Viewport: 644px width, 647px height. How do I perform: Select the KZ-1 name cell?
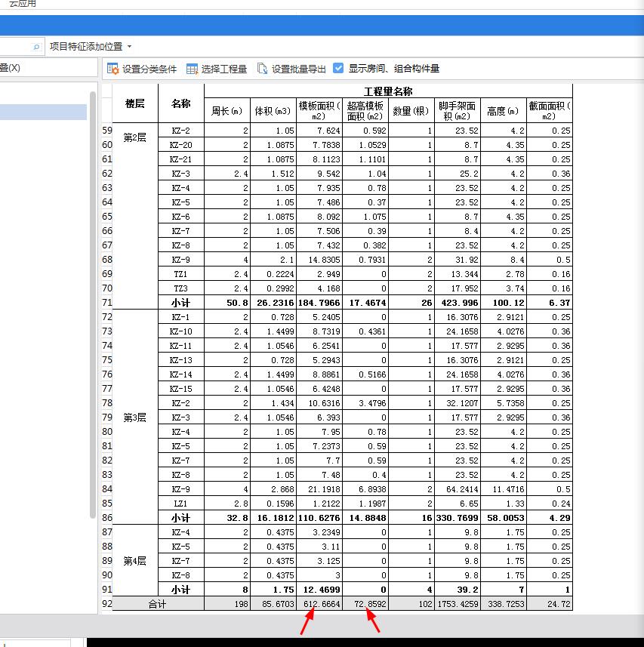180,317
